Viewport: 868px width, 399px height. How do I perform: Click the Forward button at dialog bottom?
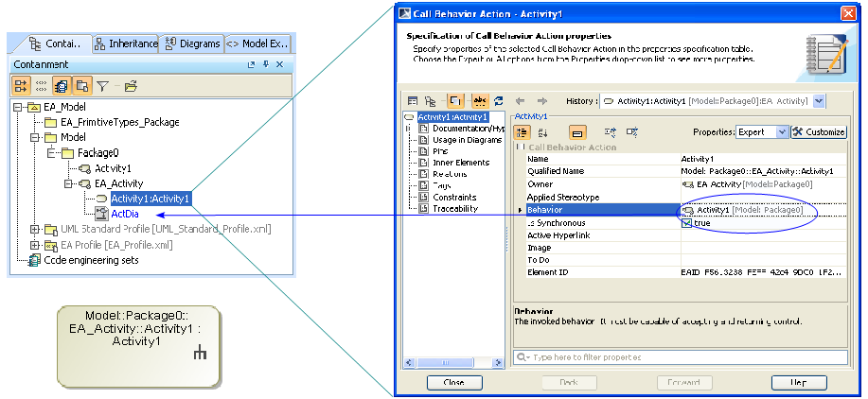coord(684,382)
